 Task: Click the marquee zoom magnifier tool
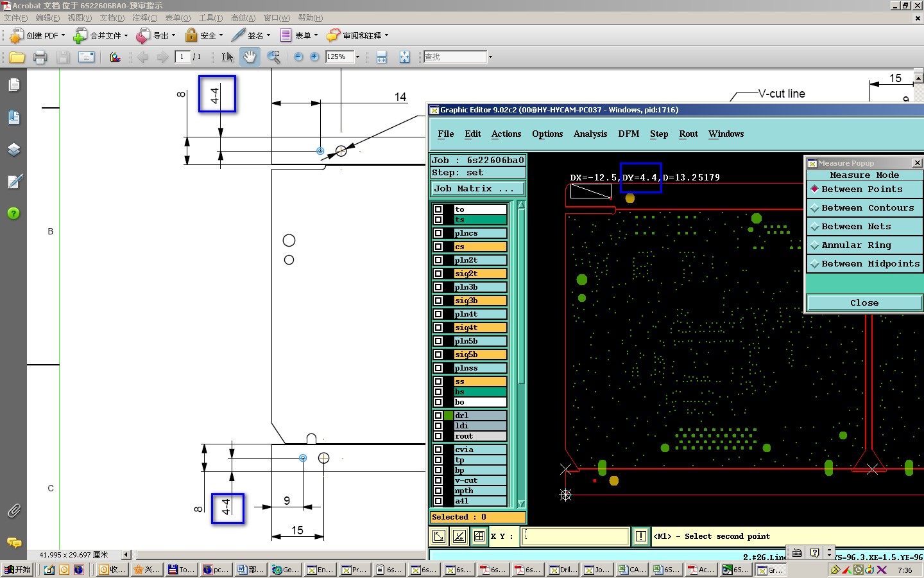[x=273, y=57]
